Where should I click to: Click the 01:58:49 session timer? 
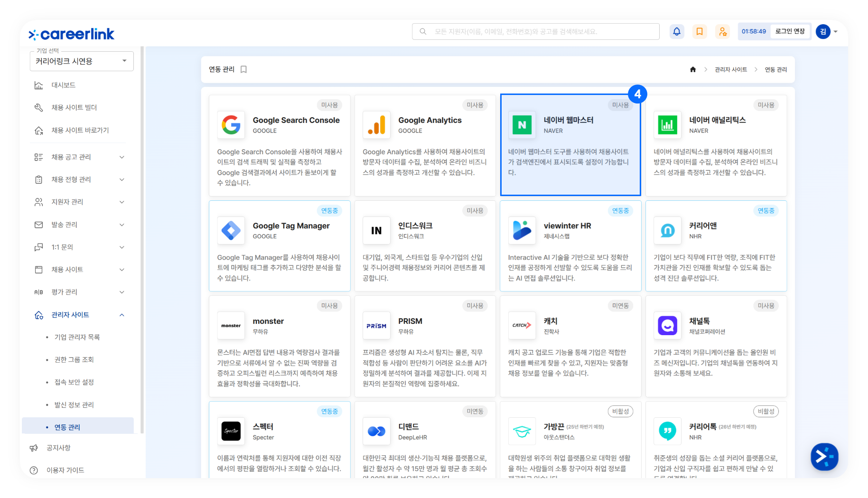pos(754,31)
